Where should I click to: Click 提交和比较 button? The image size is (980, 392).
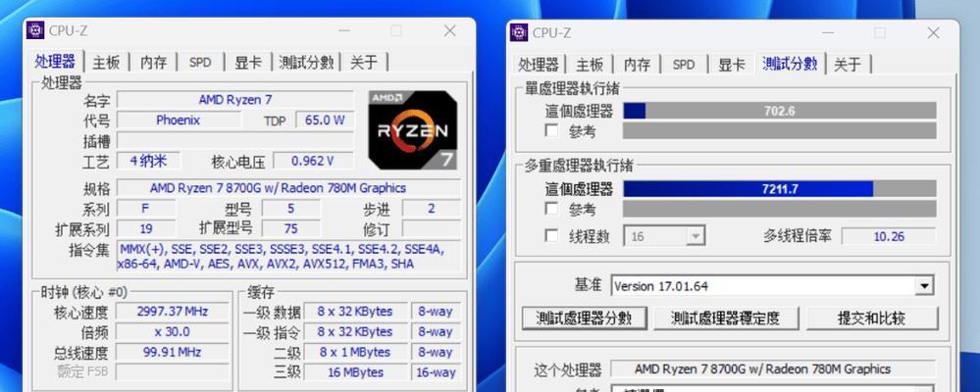(x=871, y=318)
